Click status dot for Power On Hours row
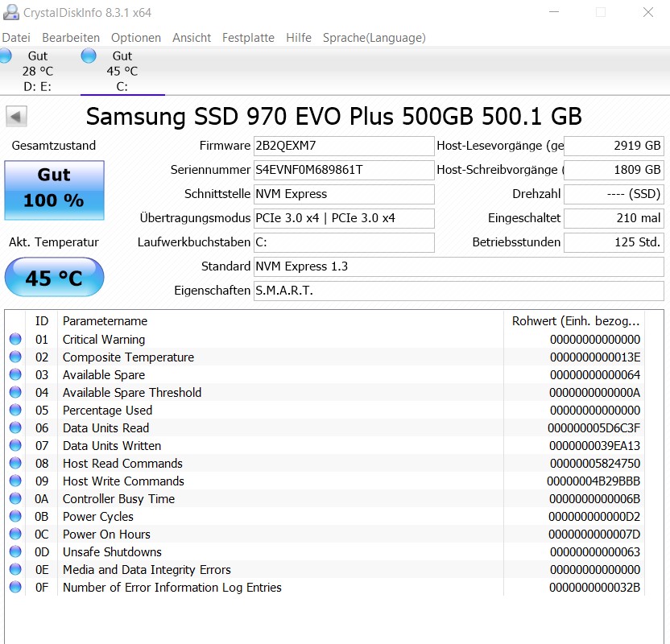The image size is (670, 644). pos(15,534)
